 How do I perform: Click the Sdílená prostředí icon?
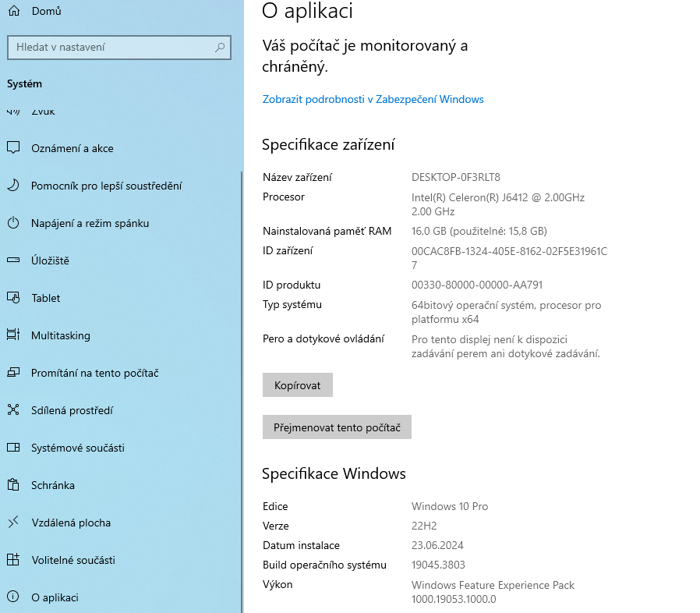click(x=13, y=409)
